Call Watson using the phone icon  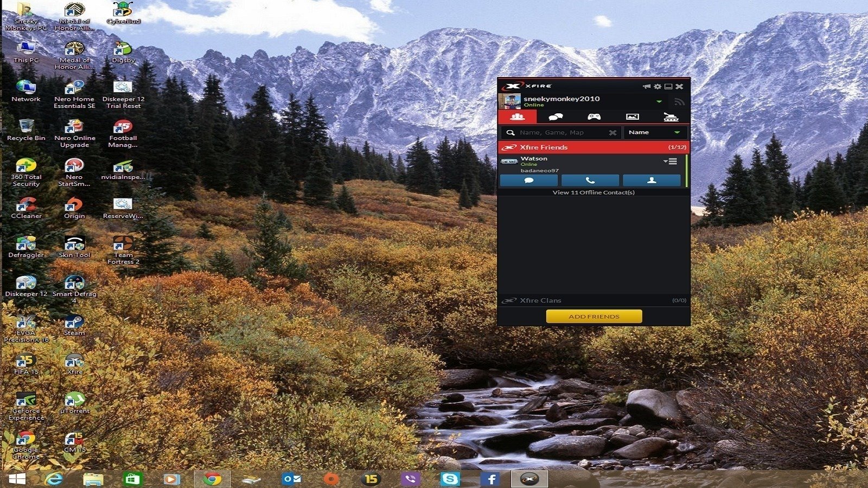[589, 181]
